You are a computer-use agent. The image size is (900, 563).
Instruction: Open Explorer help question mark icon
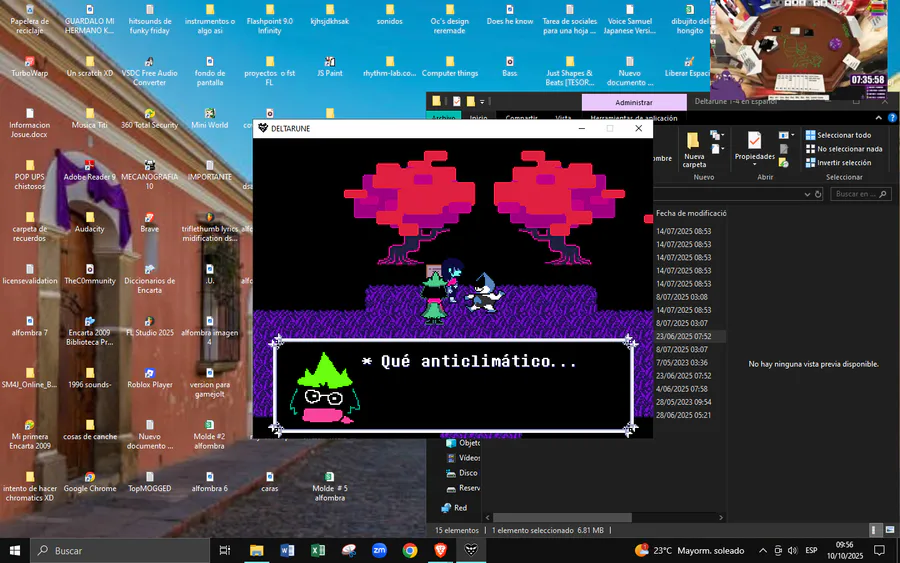point(892,118)
